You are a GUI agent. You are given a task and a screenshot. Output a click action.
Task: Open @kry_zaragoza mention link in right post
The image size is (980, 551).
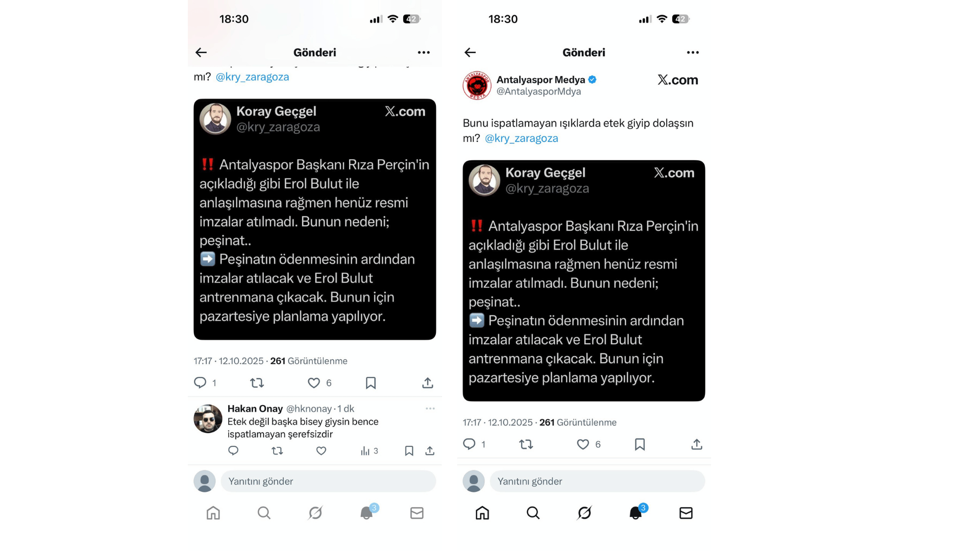click(x=521, y=138)
